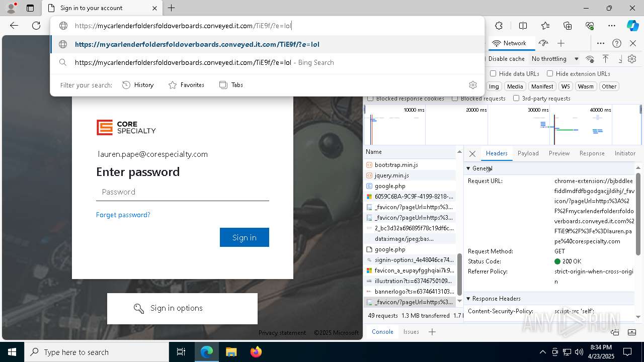Go back using the browser arrow

tap(14, 26)
